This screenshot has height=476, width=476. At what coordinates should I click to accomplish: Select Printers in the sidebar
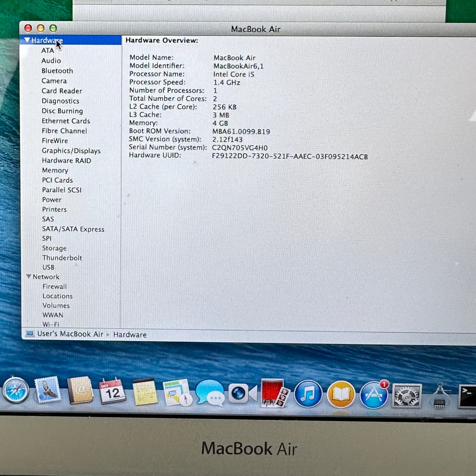click(x=54, y=210)
